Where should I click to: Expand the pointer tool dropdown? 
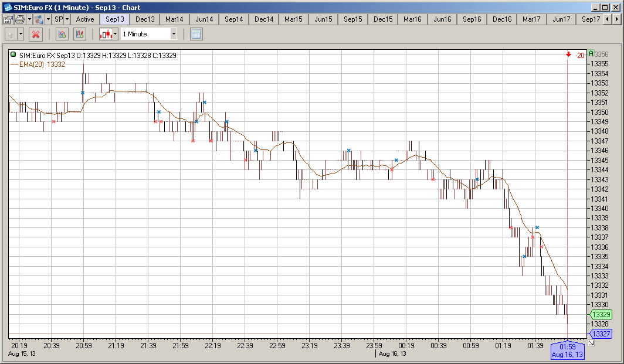click(x=21, y=34)
